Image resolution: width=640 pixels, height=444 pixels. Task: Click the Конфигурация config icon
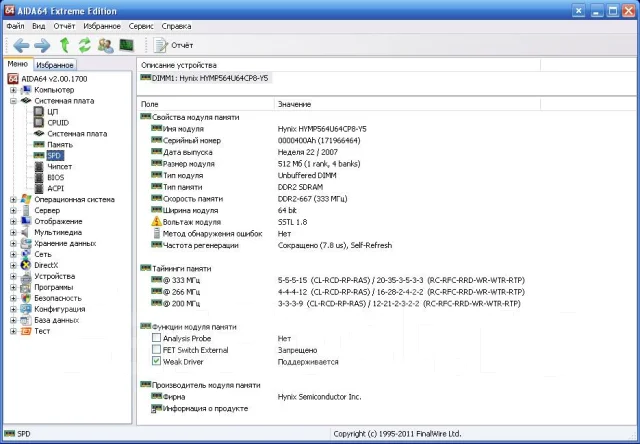26,309
